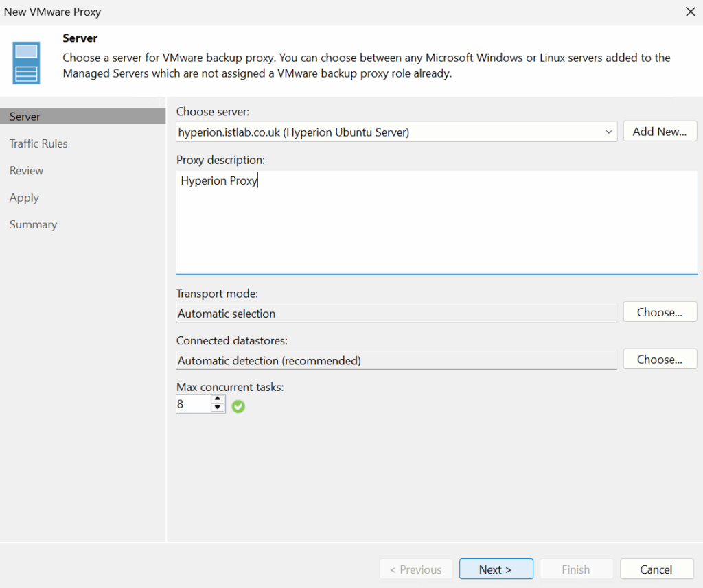Image resolution: width=703 pixels, height=588 pixels.
Task: Click the < Previous button
Action: [x=416, y=569]
